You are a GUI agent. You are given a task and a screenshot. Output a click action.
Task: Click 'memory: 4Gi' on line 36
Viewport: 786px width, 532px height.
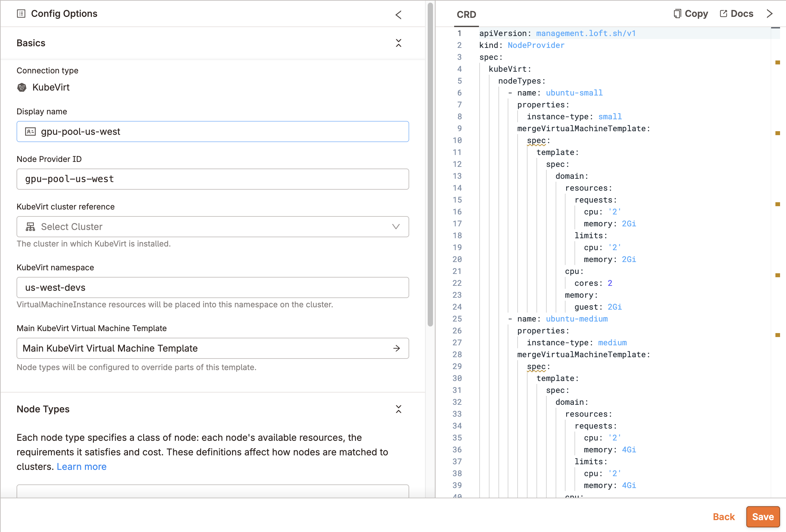coord(610,450)
